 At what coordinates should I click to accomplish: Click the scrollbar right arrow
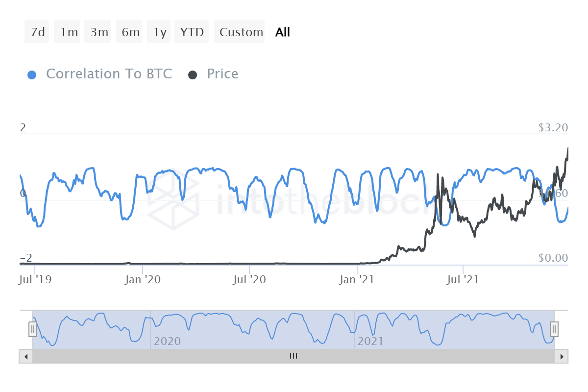pyautogui.click(x=562, y=356)
